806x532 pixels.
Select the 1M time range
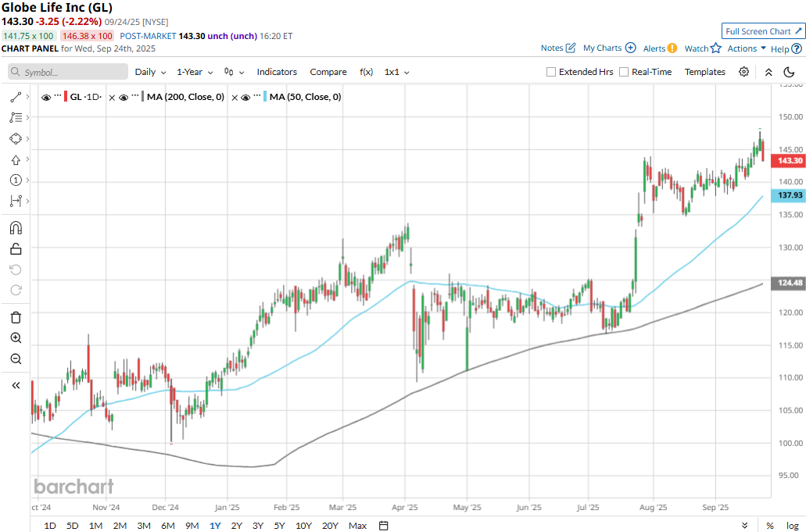(x=95, y=525)
